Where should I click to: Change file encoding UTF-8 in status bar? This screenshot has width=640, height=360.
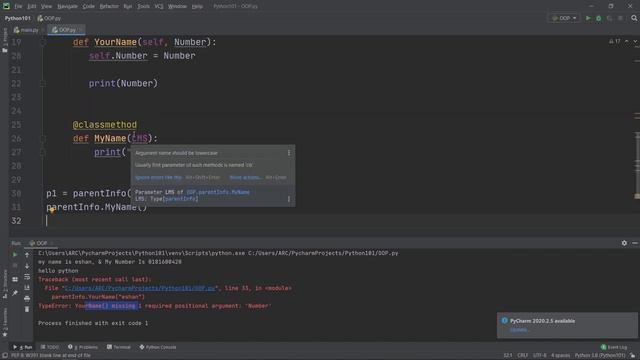[540, 356]
